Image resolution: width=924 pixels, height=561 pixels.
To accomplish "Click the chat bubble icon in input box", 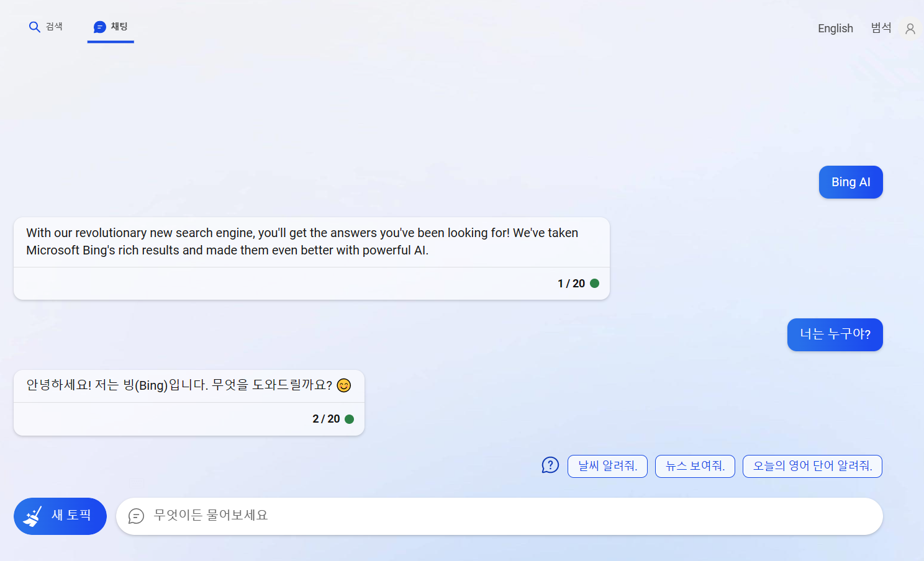I will point(136,516).
